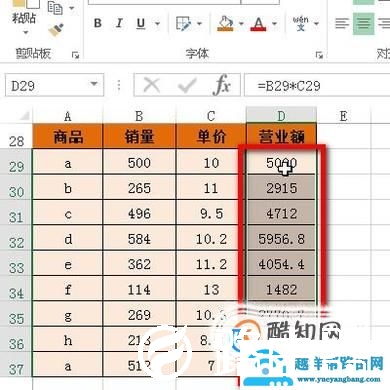This screenshot has height=390, width=390.
Task: Click cell with value 265
Action: coord(139,188)
